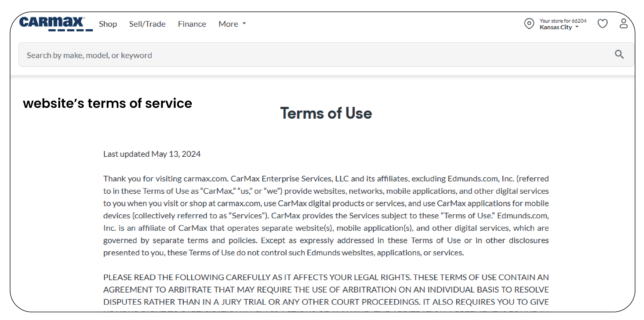Click the magnifying glass search icon
Viewport: 644px width, 320px height.
pyautogui.click(x=619, y=54)
